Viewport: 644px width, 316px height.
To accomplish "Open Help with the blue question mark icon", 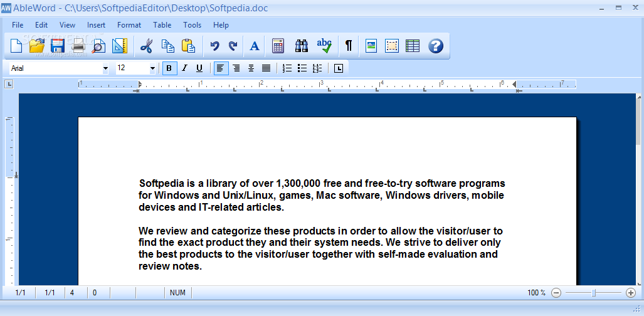I will pos(436,46).
